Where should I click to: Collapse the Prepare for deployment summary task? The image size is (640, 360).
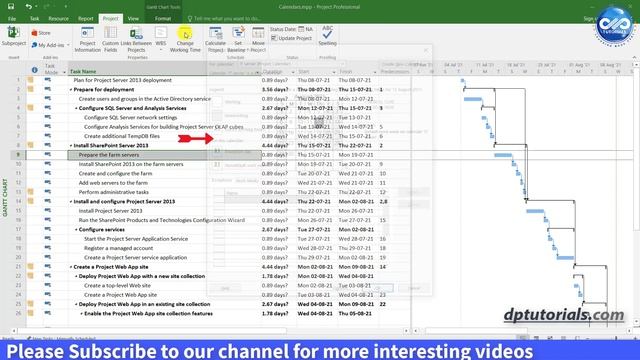pyautogui.click(x=71, y=89)
